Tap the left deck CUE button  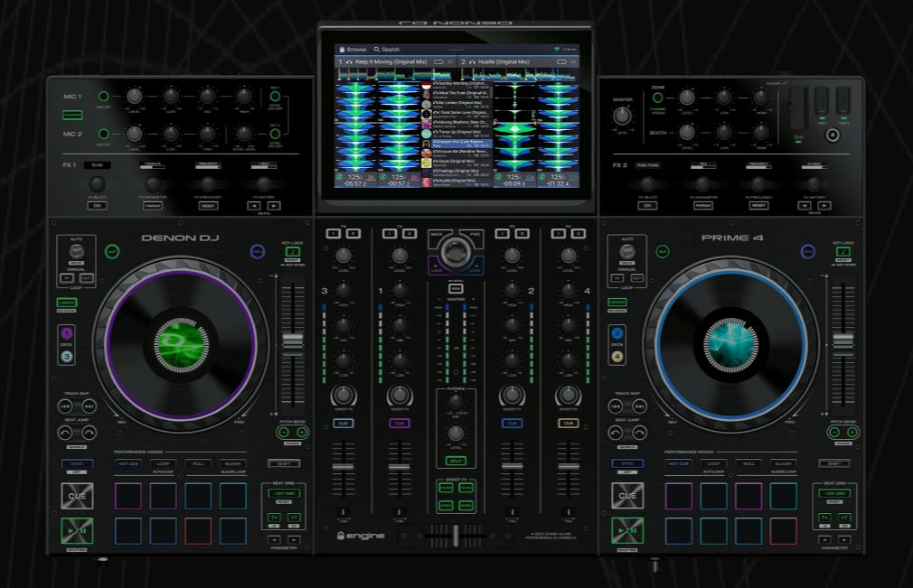pyautogui.click(x=77, y=496)
